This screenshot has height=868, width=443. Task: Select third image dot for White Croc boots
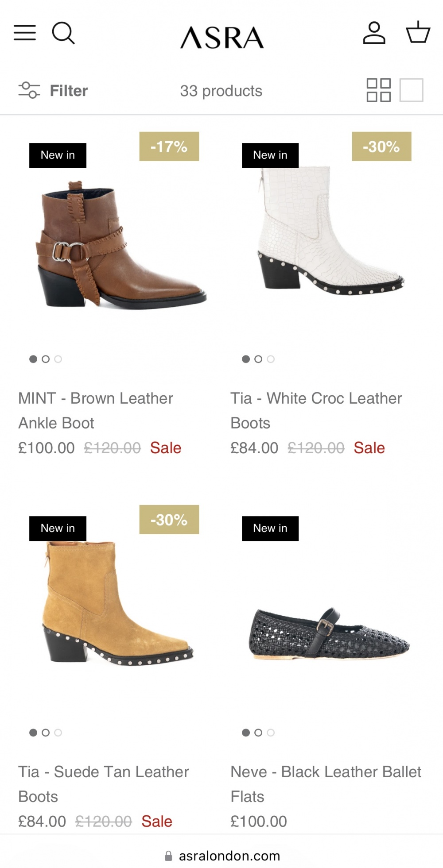point(271,359)
